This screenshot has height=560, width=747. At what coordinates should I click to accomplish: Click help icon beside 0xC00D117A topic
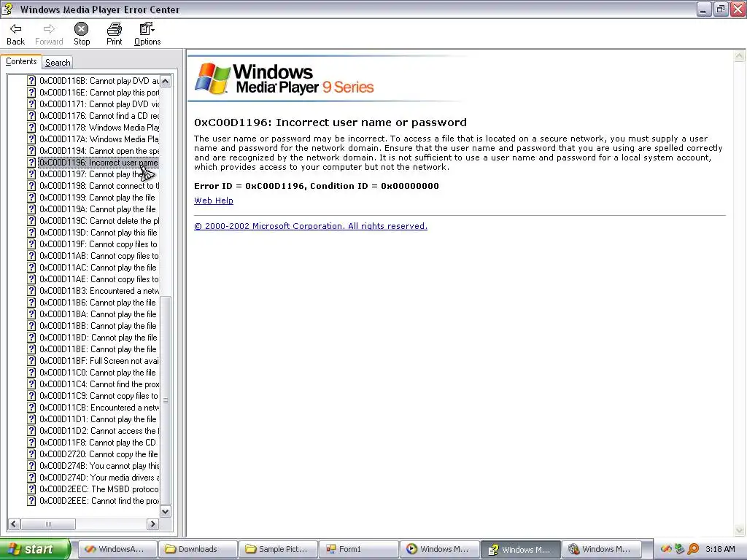click(x=31, y=139)
